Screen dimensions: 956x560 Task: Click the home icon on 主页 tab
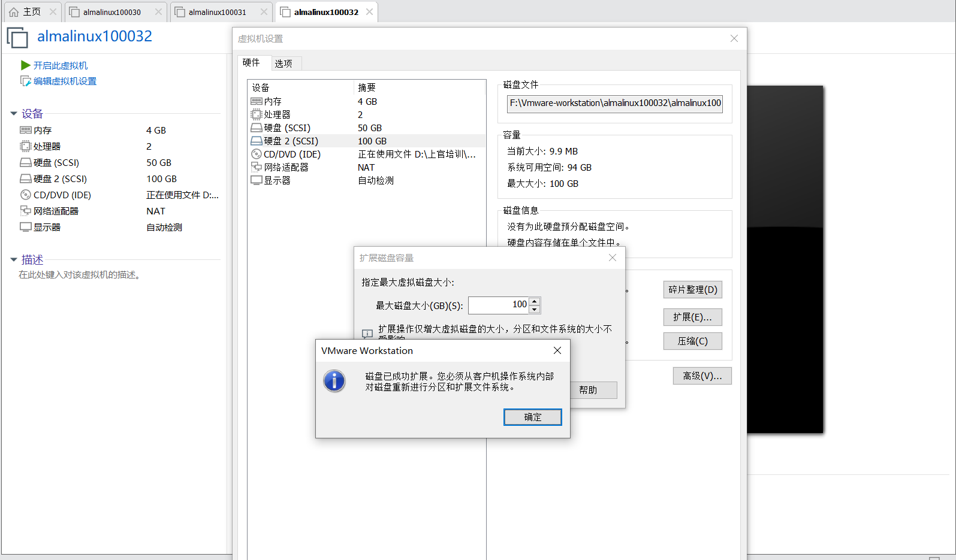tap(14, 12)
